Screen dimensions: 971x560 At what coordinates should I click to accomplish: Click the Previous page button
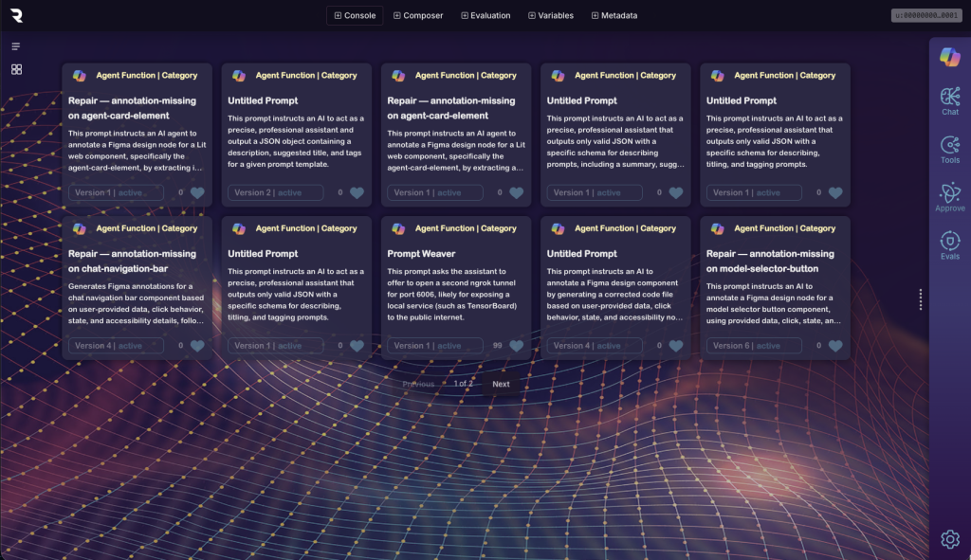click(x=418, y=385)
